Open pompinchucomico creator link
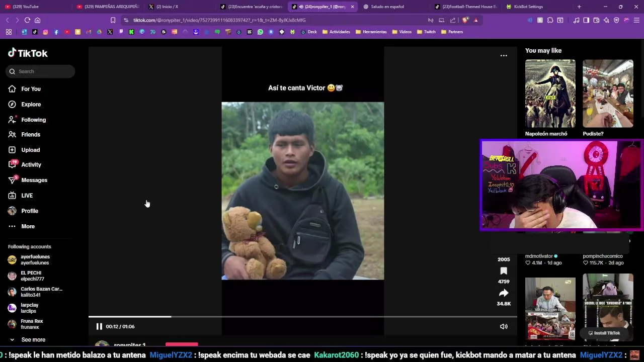Viewport: 644px width, 362px height. click(x=604, y=256)
